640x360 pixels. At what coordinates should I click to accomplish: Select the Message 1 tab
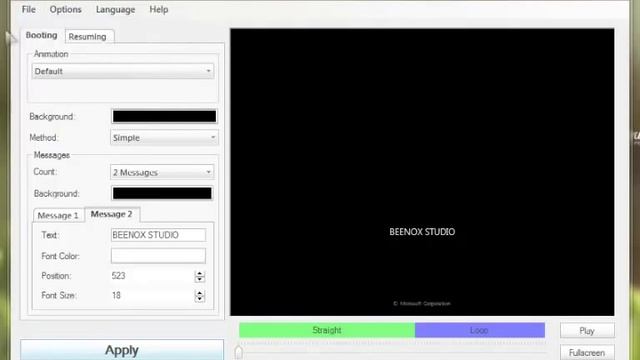(58, 215)
